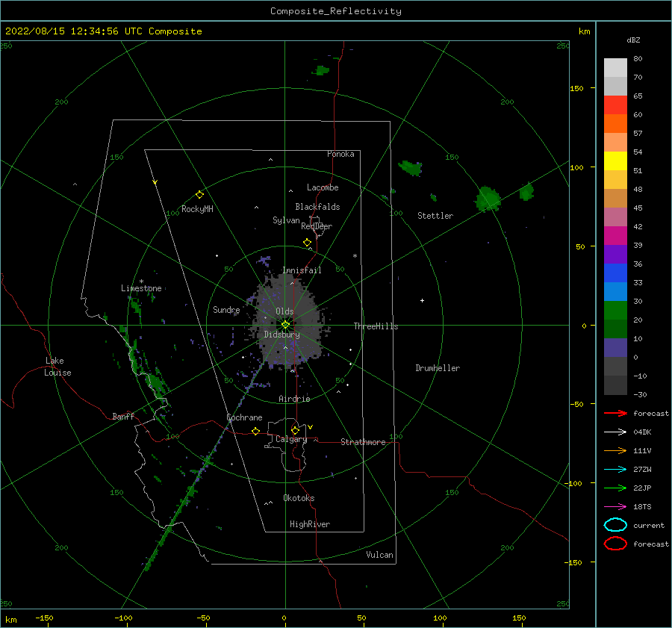Screen dimensions: 672x628
Task: Click the Sylvan label
Action: (x=286, y=220)
